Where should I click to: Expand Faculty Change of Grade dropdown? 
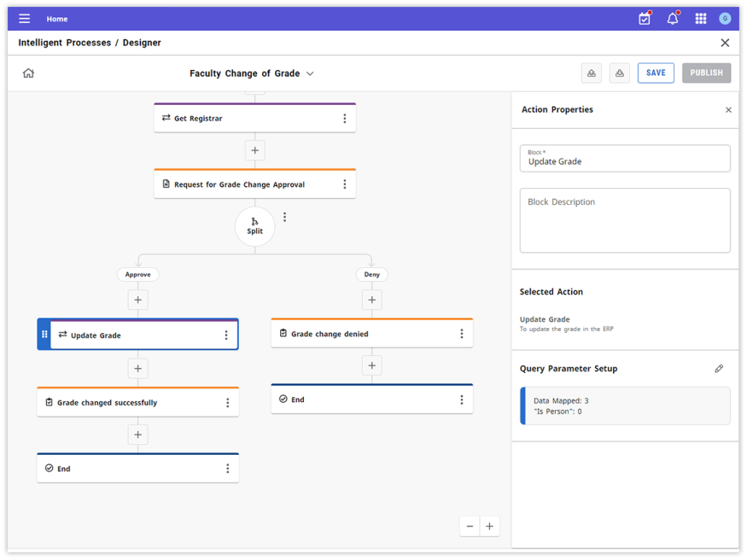click(310, 73)
